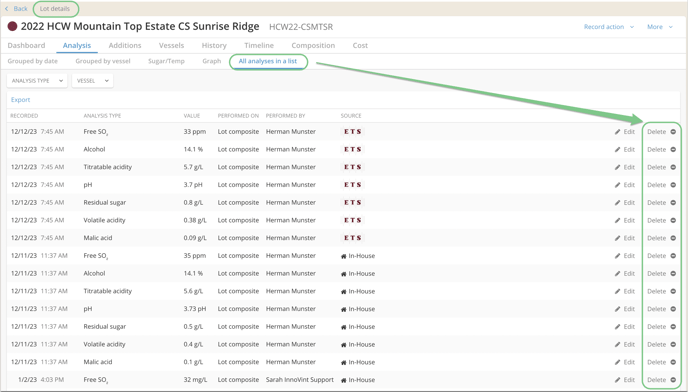The width and height of the screenshot is (688, 392).
Task: Show analyses Grouped by date
Action: click(x=32, y=61)
